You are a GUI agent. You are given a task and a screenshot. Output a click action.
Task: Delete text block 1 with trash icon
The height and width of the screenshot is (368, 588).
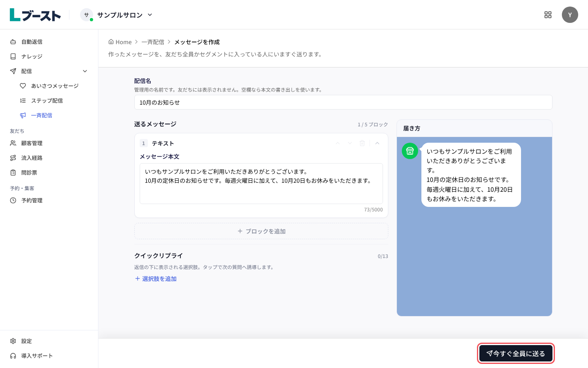pos(362,143)
